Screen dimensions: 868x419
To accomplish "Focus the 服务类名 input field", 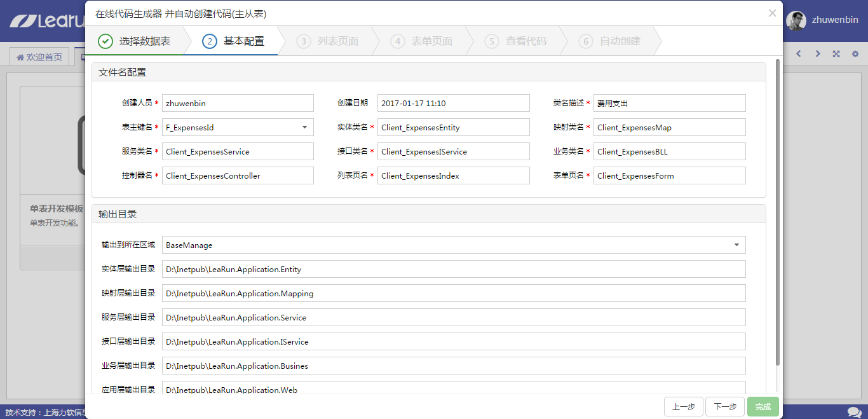I will point(238,151).
